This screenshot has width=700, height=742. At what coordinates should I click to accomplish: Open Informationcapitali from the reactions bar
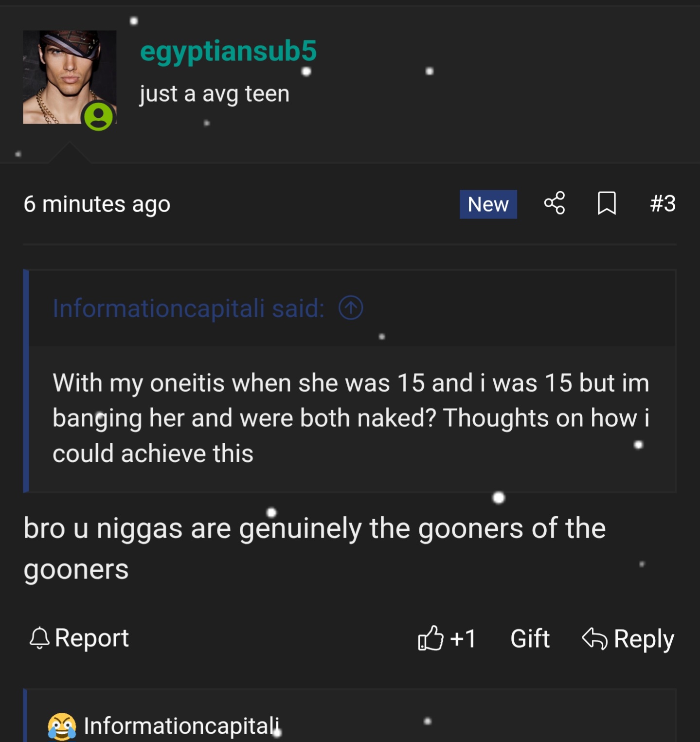coord(181,726)
